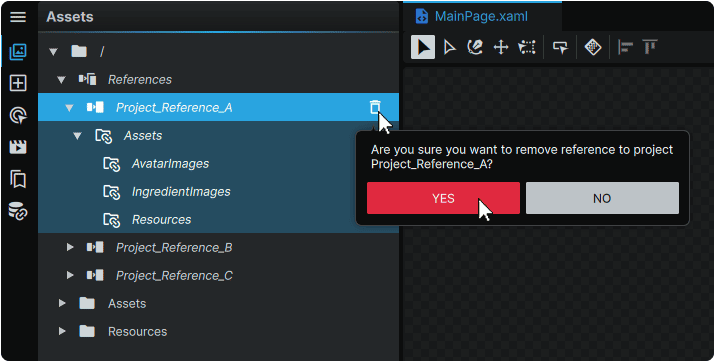Select the Move pan tool
This screenshot has height=362, width=715.
point(501,47)
